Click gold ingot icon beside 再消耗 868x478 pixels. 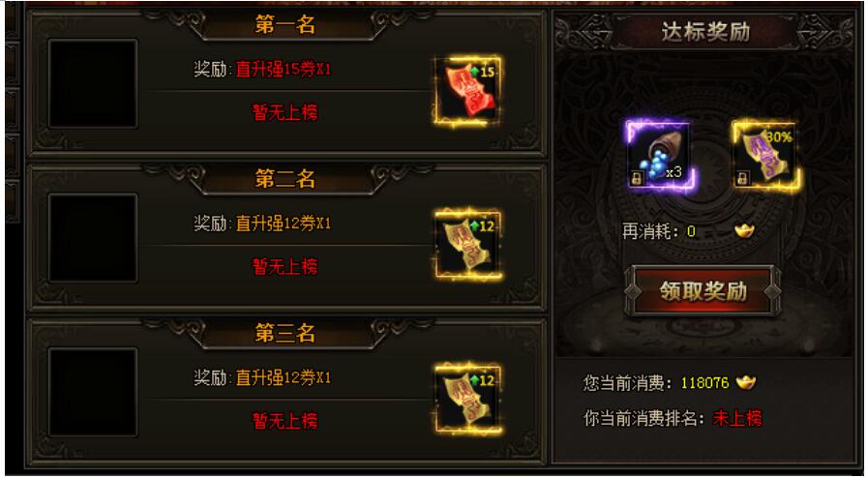[744, 230]
